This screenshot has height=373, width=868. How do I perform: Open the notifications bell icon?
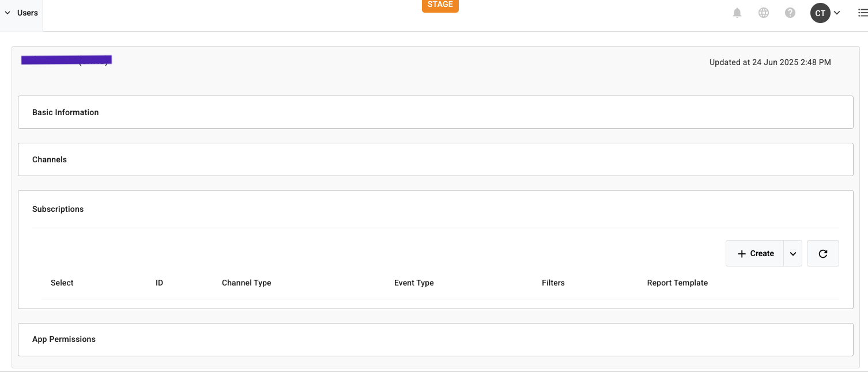coord(737,13)
